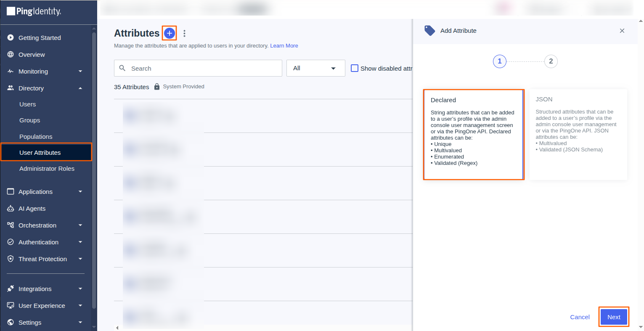Click the Overview globe icon
The width and height of the screenshot is (644, 331).
tap(11, 55)
